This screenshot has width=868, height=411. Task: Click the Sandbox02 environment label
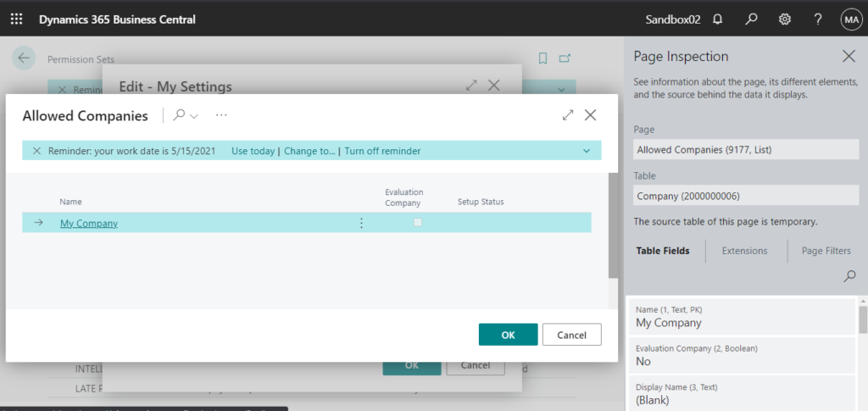point(672,19)
